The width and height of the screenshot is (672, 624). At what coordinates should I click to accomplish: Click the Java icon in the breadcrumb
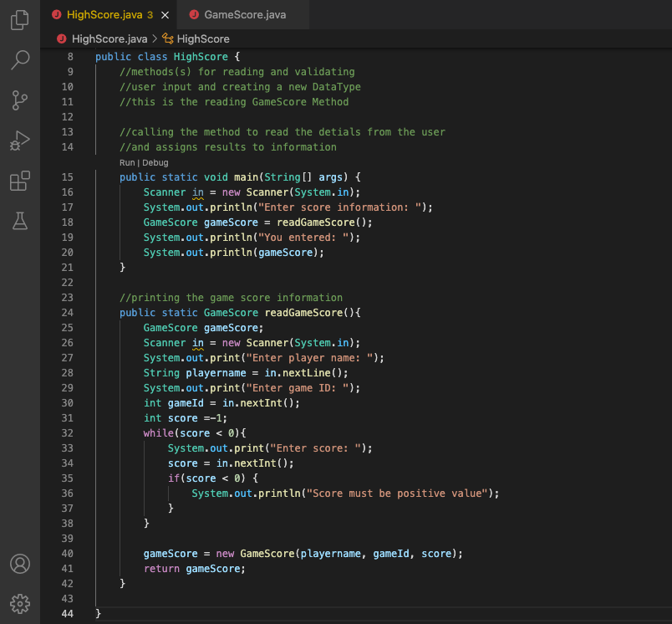click(x=62, y=39)
